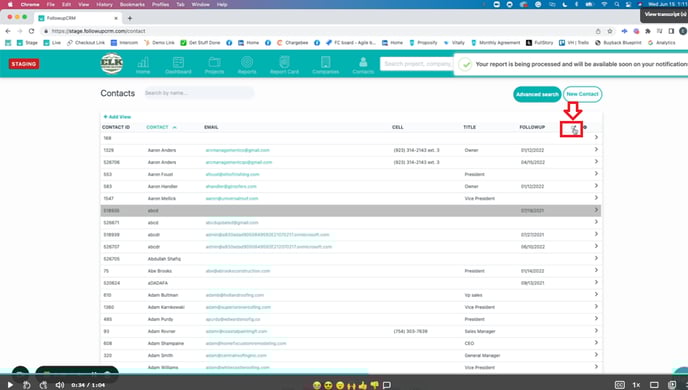Open the Chrome extensions puzzle icon

click(x=648, y=31)
